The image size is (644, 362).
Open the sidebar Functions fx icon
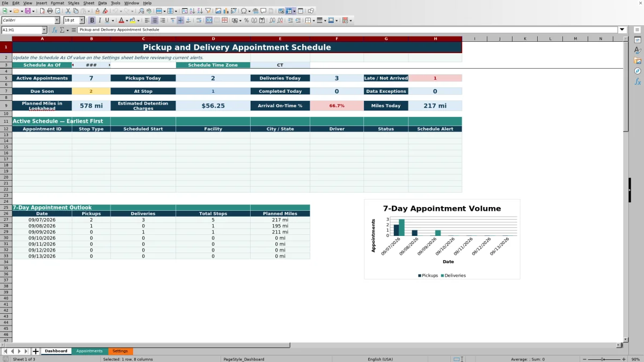coord(638,82)
